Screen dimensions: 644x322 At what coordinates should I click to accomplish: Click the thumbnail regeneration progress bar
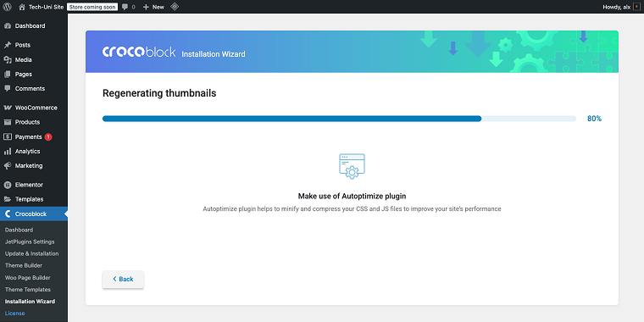point(339,119)
